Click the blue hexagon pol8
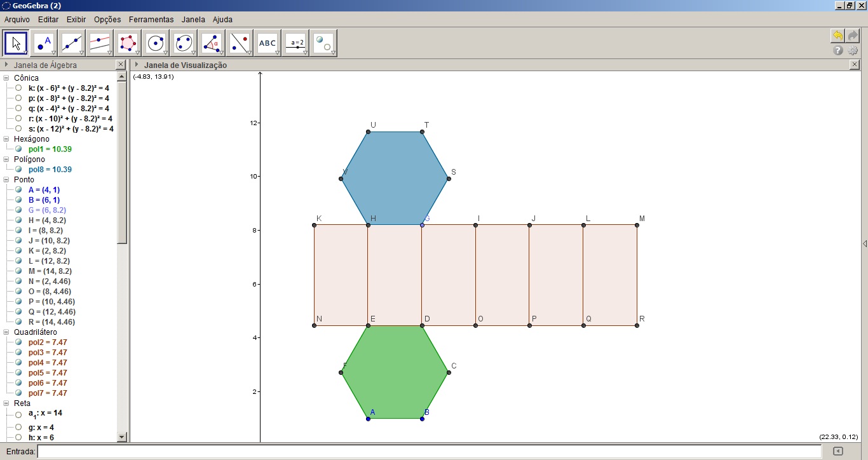868x460 pixels. click(395, 179)
